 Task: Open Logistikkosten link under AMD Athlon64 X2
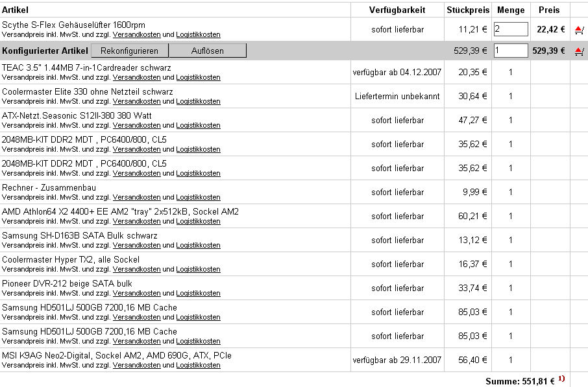(x=198, y=221)
